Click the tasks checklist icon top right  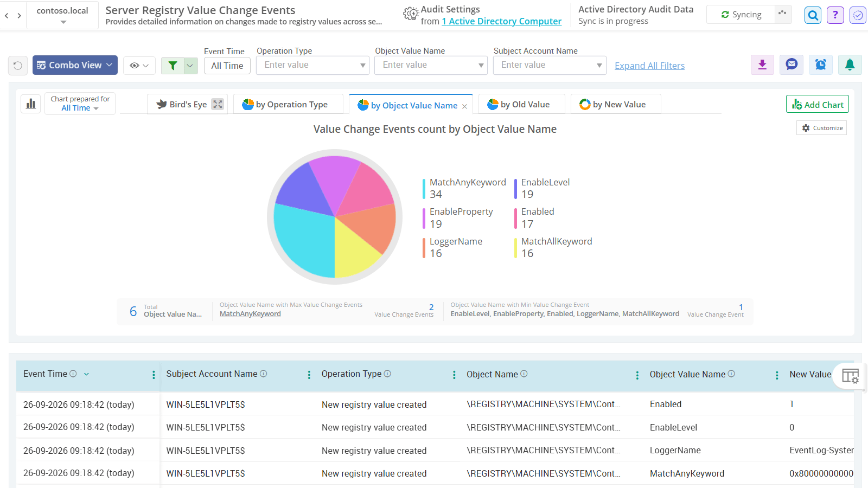point(858,15)
